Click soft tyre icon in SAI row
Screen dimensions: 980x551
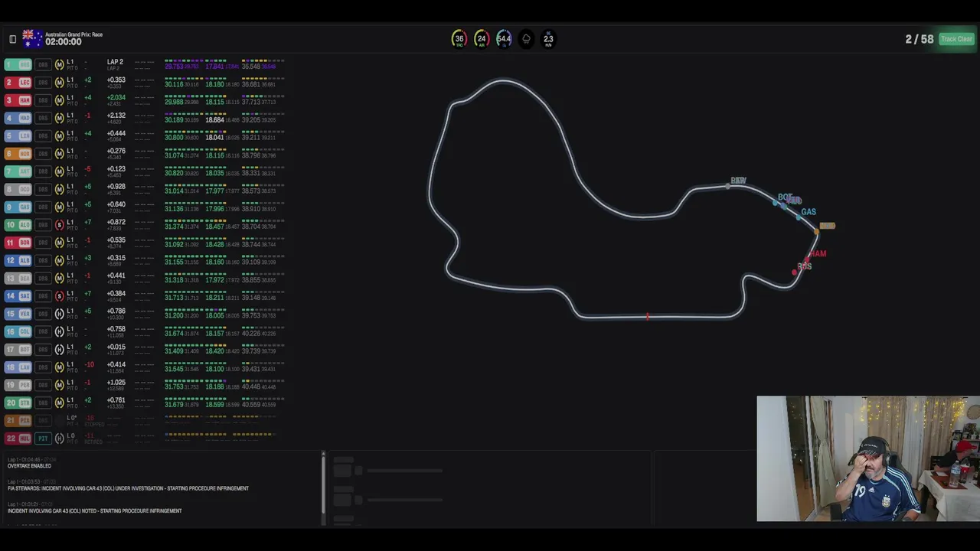[x=60, y=296]
